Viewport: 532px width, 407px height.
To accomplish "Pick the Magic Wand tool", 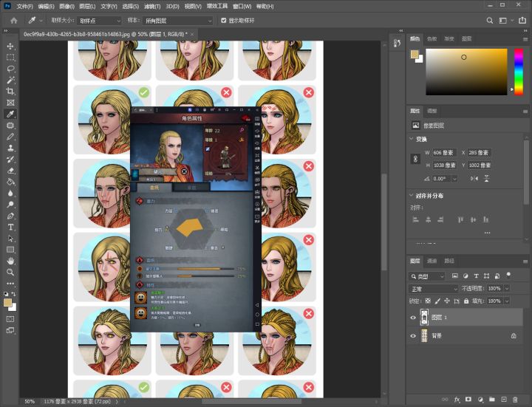I will pyautogui.click(x=10, y=80).
